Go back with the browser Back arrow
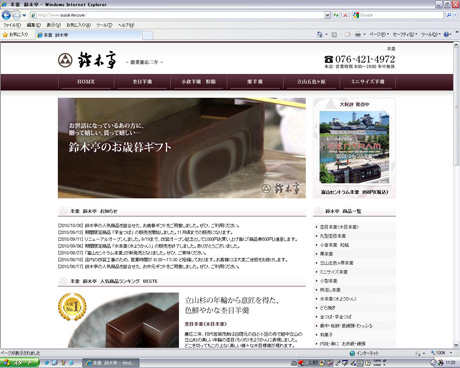Screen dimensions: 460x368 (6, 15)
